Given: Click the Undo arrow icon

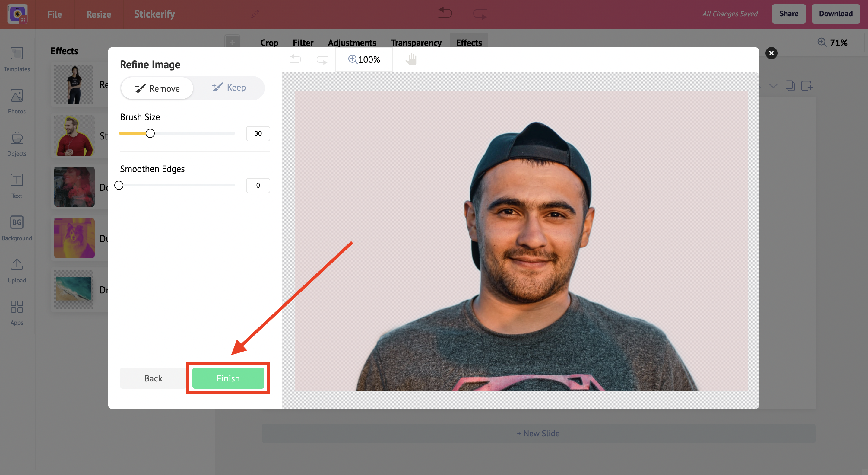Looking at the screenshot, I should coord(295,59).
